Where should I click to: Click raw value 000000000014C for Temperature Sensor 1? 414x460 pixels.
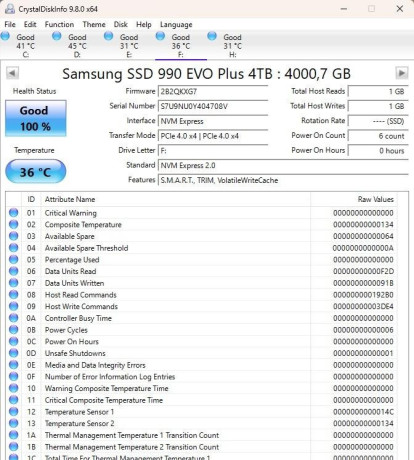pos(363,412)
